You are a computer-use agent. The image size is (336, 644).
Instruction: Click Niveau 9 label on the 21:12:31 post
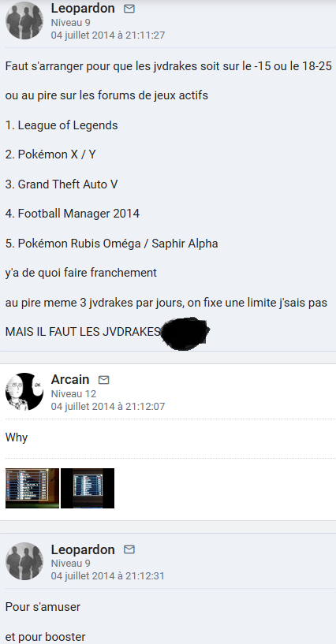pyautogui.click(x=71, y=564)
